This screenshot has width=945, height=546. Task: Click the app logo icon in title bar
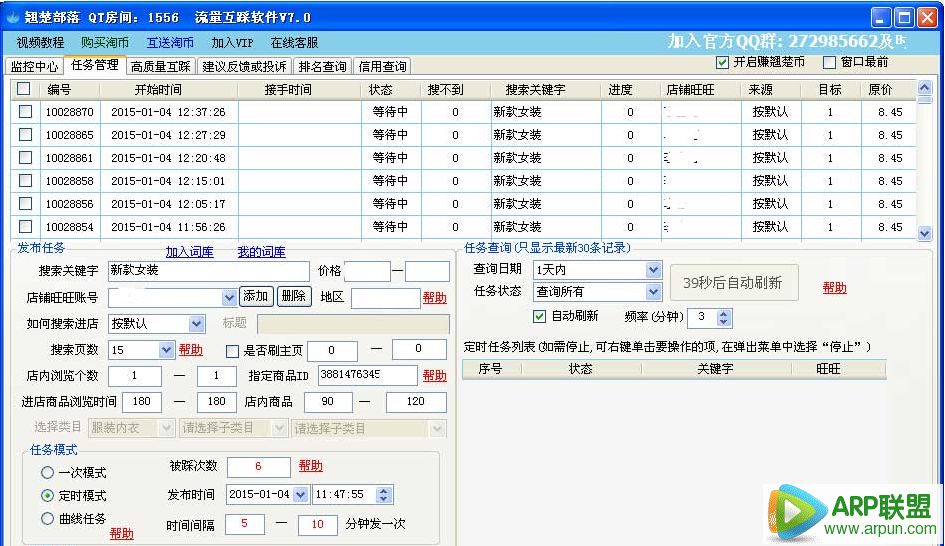click(12, 17)
